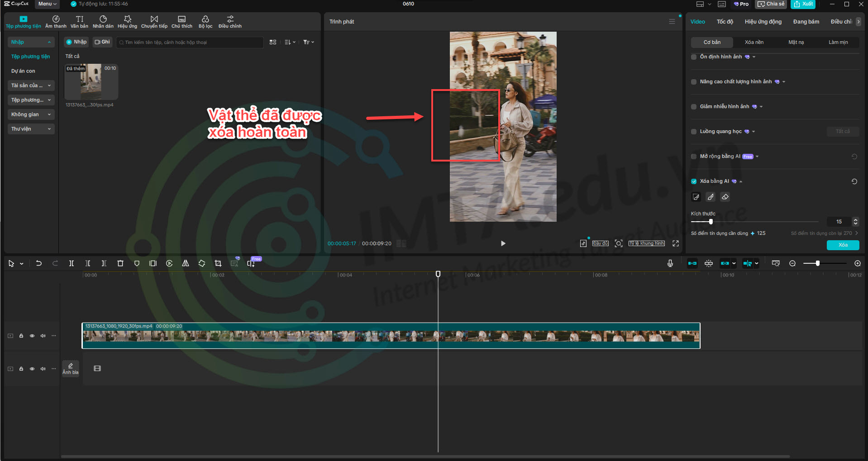Uncheck Xóa bằng AI checkbox
Image resolution: width=868 pixels, height=461 pixels.
point(694,181)
